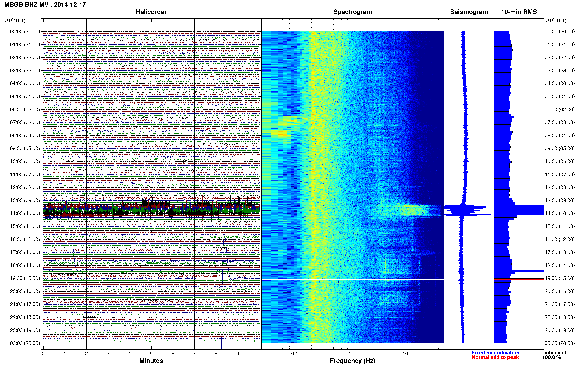
Task: Select the Spectrogram panel heading
Action: (x=352, y=12)
